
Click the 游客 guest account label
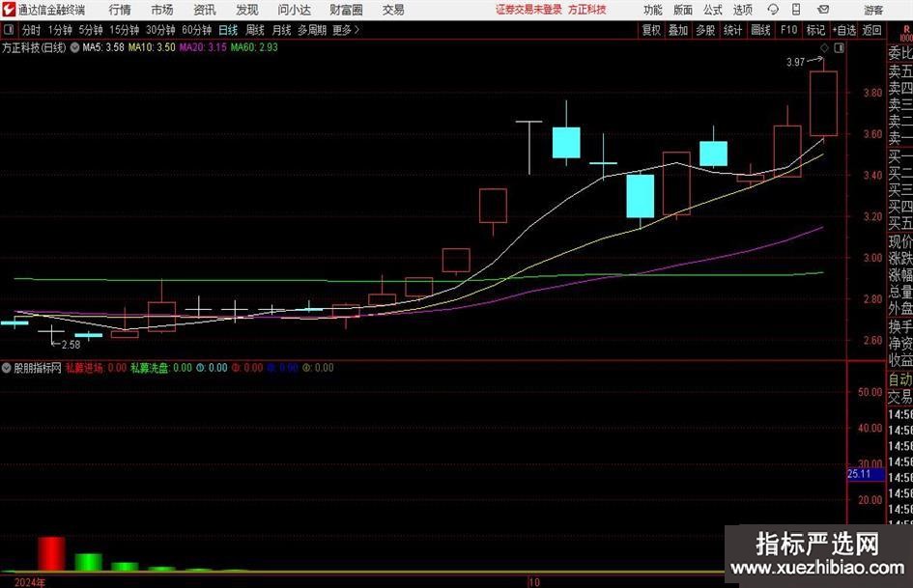[873, 10]
